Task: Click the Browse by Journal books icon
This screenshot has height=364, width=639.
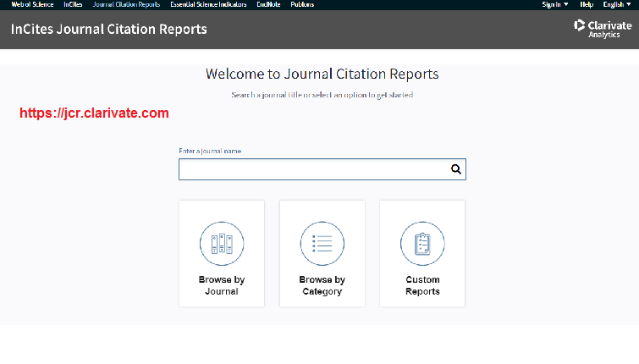Action: point(222,244)
